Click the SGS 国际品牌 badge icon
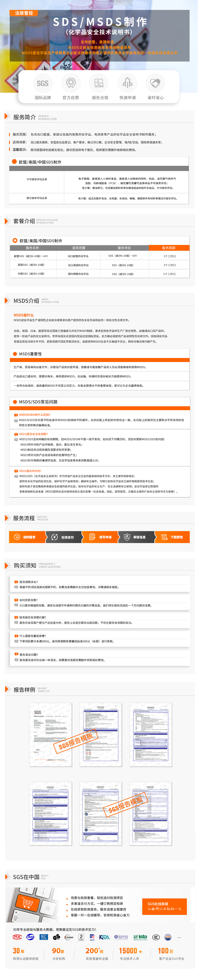The width and height of the screenshot is (199, 980). pos(43,83)
